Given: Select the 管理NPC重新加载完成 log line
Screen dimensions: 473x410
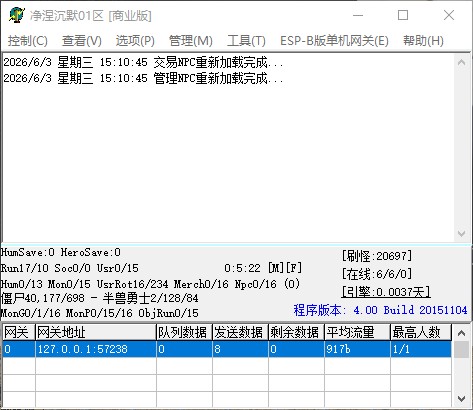Looking at the screenshot, I should pos(143,78).
